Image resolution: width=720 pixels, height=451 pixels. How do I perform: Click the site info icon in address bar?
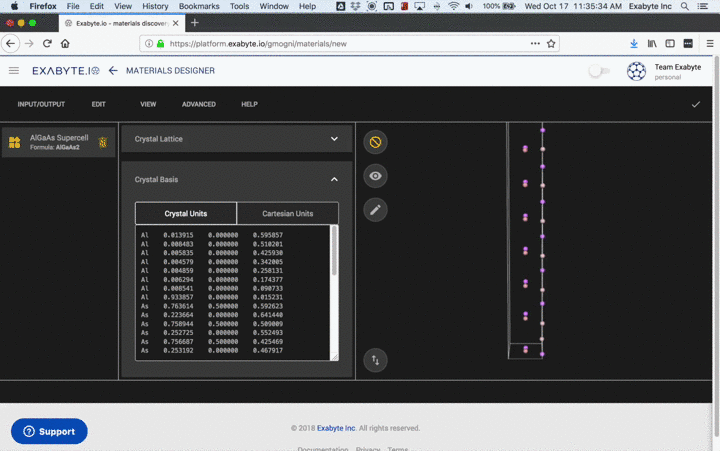coord(149,44)
